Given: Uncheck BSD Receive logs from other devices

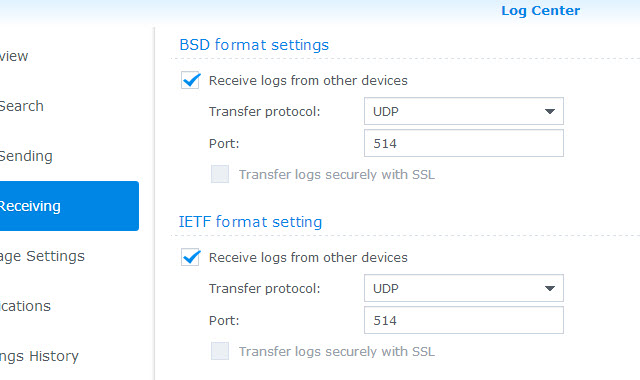Looking at the screenshot, I should [x=190, y=80].
